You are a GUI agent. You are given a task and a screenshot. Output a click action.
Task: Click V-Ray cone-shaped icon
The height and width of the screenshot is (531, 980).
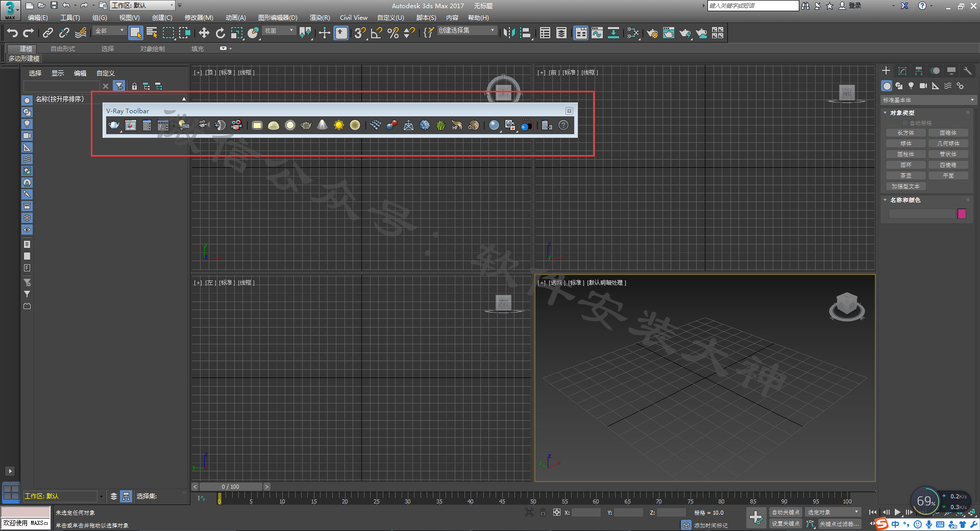(322, 125)
